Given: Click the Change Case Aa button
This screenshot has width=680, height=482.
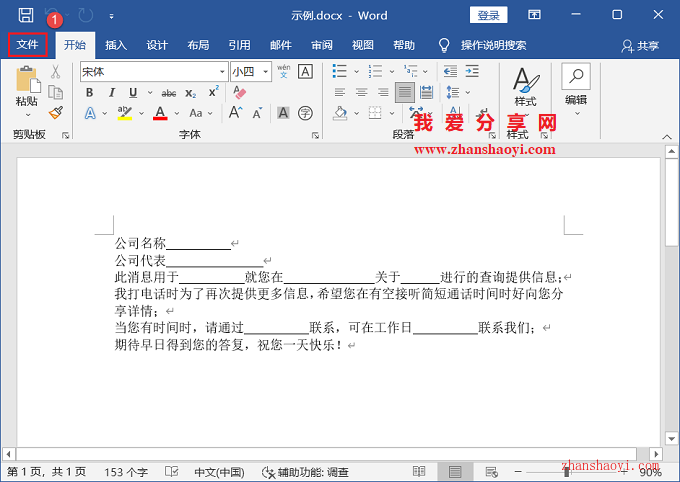Looking at the screenshot, I should pos(196,113).
